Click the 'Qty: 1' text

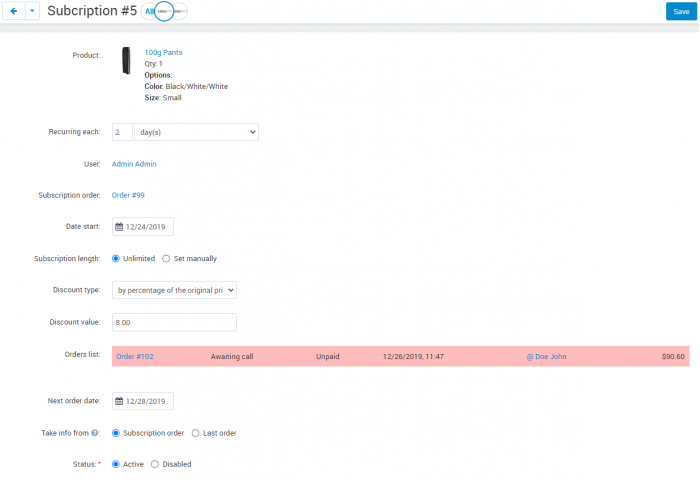(x=153, y=64)
